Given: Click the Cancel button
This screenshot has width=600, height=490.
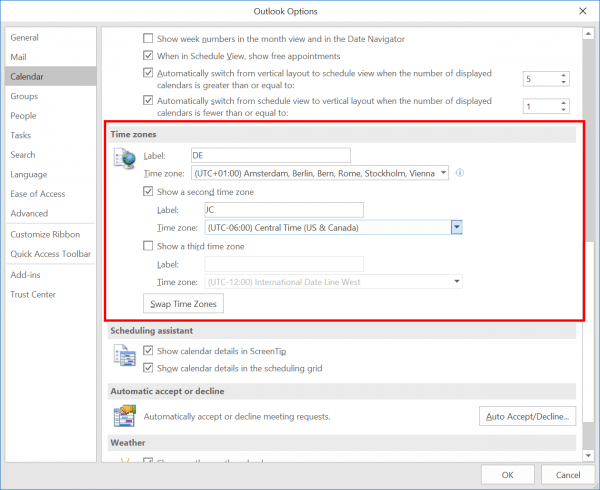Looking at the screenshot, I should [568, 475].
